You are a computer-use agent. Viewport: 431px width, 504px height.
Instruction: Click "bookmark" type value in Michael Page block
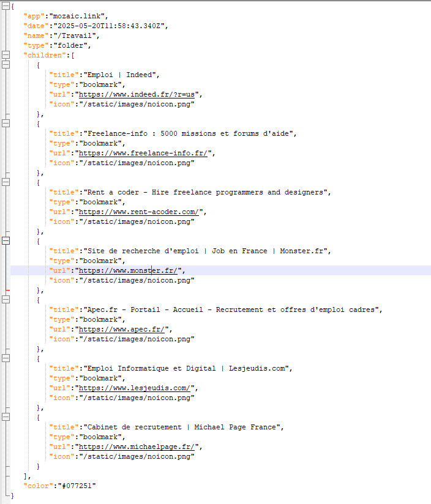coord(100,437)
